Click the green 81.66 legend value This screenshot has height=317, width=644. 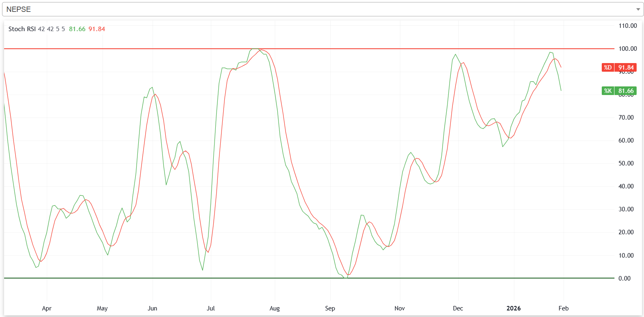tap(77, 29)
